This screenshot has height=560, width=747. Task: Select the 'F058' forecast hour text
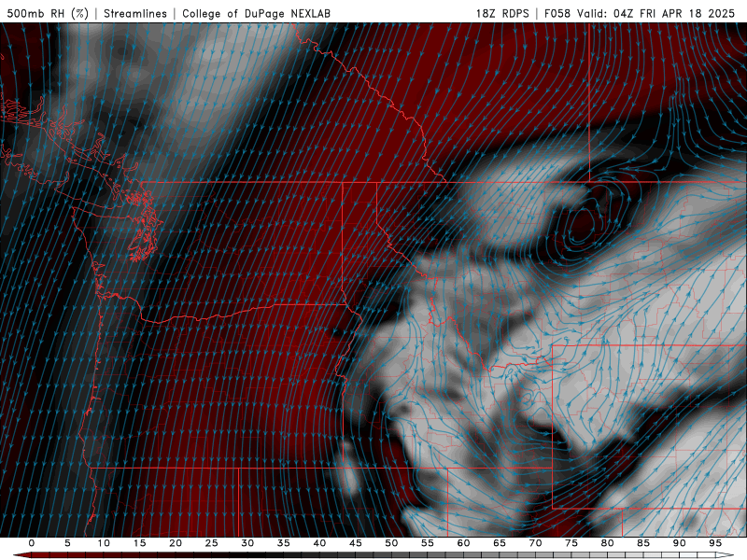557,13
